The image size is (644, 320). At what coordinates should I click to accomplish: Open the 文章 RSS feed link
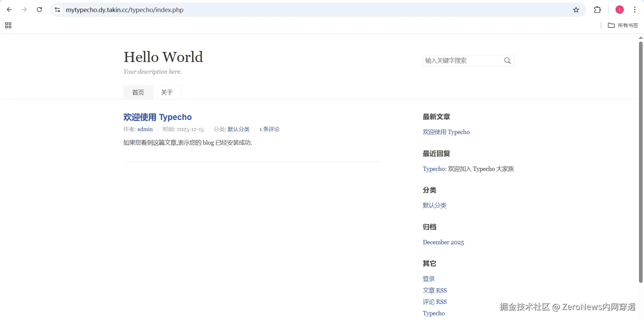click(435, 291)
